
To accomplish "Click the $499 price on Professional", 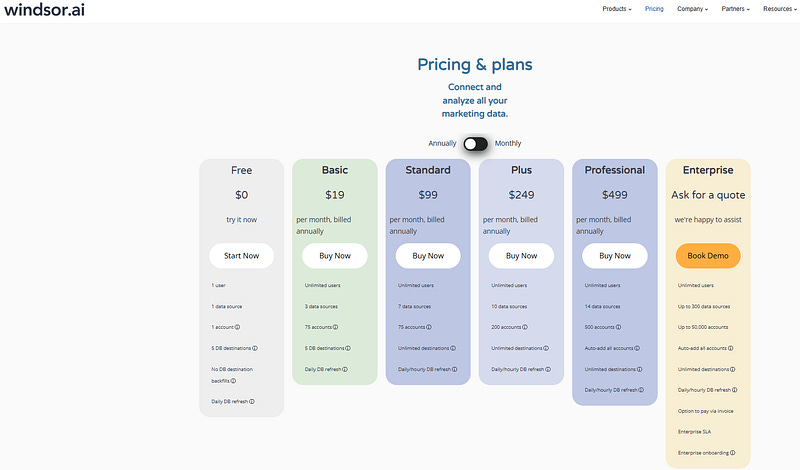I will click(x=615, y=195).
